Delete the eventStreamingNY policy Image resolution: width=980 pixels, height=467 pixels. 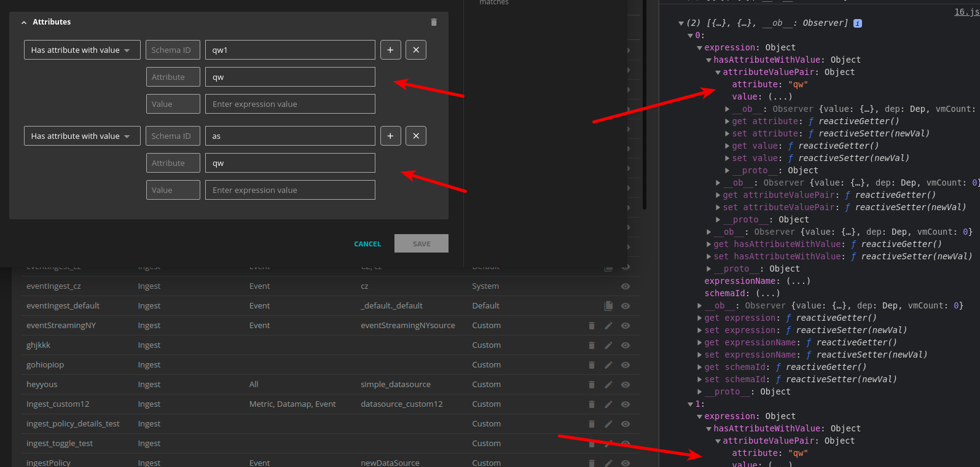click(x=592, y=326)
